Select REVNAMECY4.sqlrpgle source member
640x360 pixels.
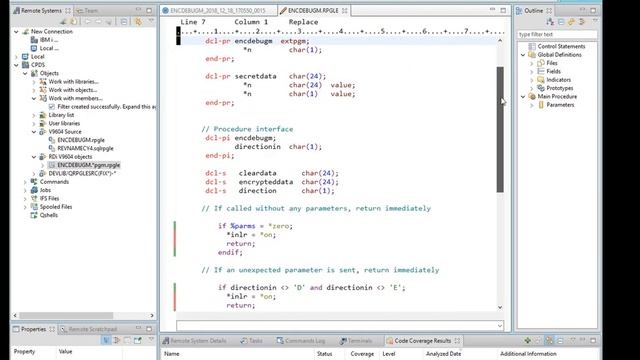pos(85,148)
